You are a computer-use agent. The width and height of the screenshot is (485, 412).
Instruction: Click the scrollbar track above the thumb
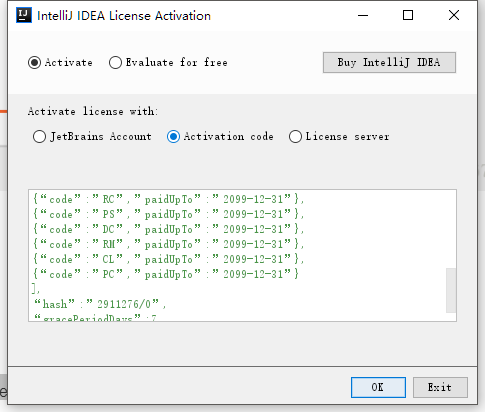pyautogui.click(x=451, y=229)
